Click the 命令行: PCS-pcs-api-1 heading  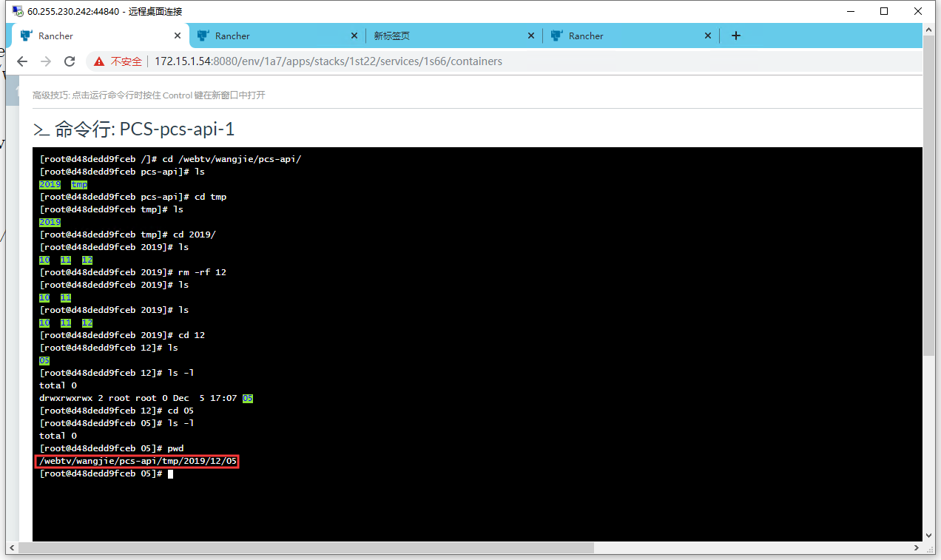click(145, 129)
